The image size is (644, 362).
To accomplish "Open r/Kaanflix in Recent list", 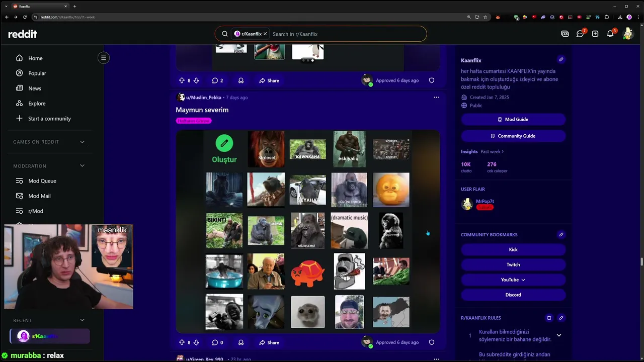I will coord(50,336).
